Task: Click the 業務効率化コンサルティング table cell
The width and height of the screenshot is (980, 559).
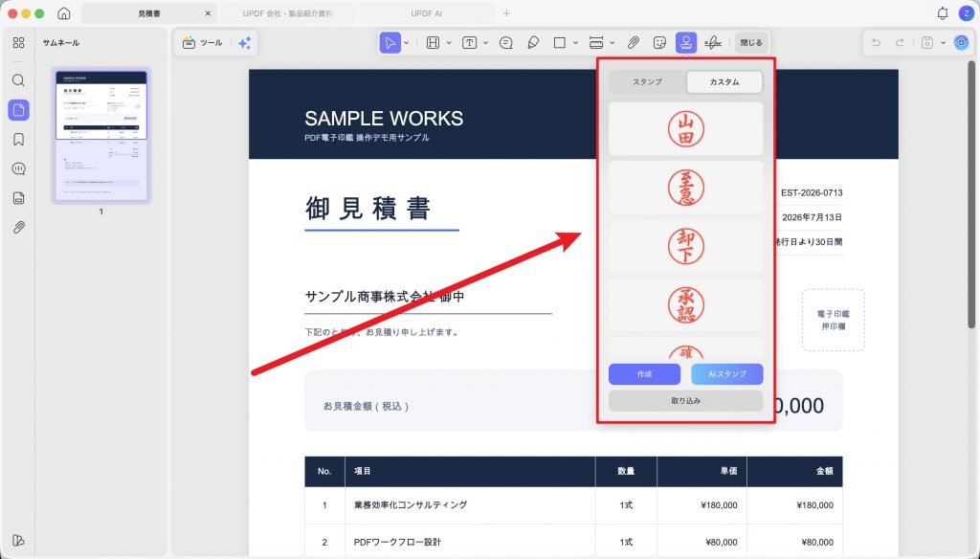Action: click(x=411, y=504)
